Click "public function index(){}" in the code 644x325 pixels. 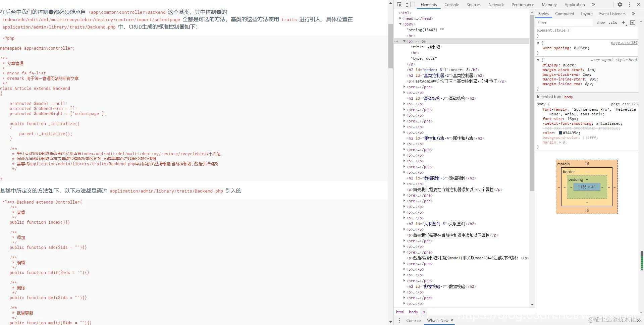point(40,222)
